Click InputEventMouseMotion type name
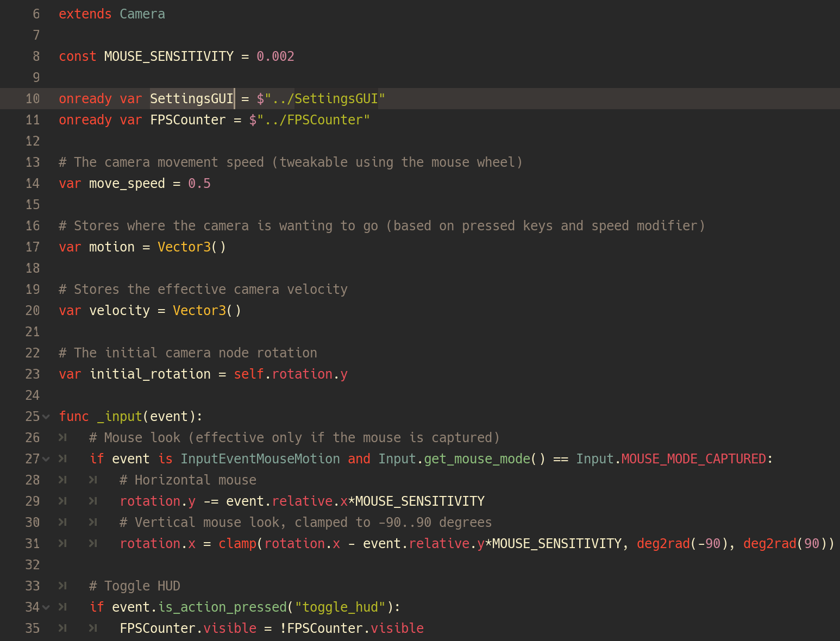The image size is (840, 641). pyautogui.click(x=260, y=459)
